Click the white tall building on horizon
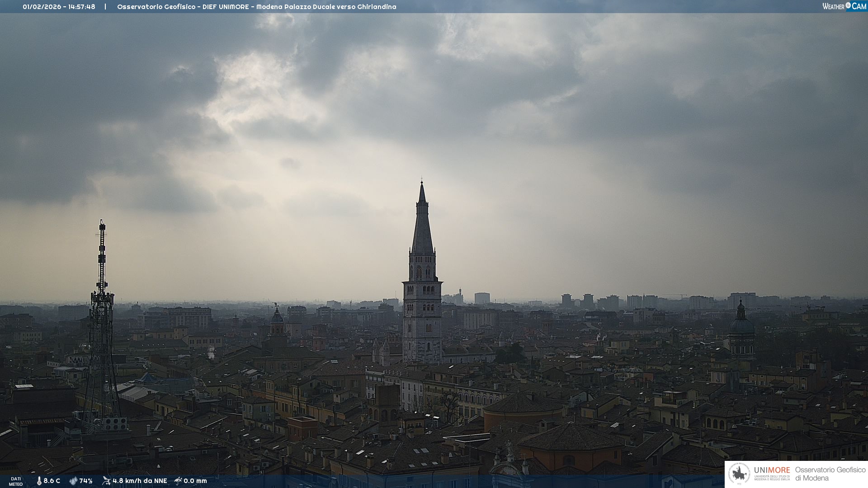Viewport: 868px width, 488px height. click(x=482, y=298)
